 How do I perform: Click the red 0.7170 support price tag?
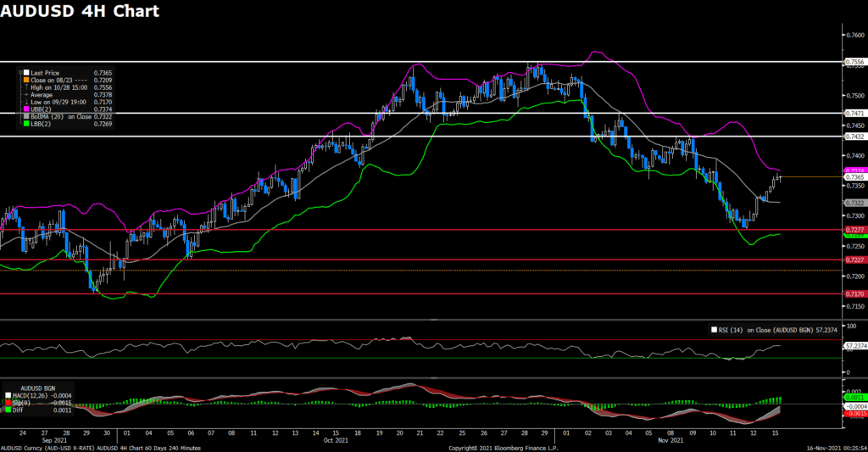(x=855, y=294)
